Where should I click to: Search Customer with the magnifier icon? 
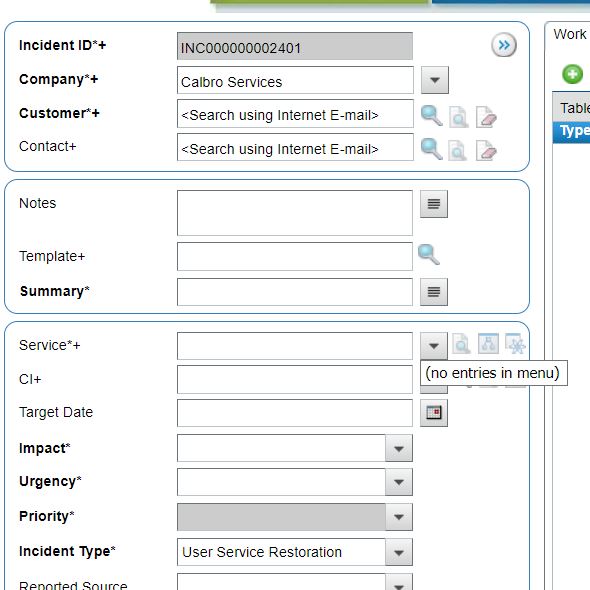(x=431, y=116)
